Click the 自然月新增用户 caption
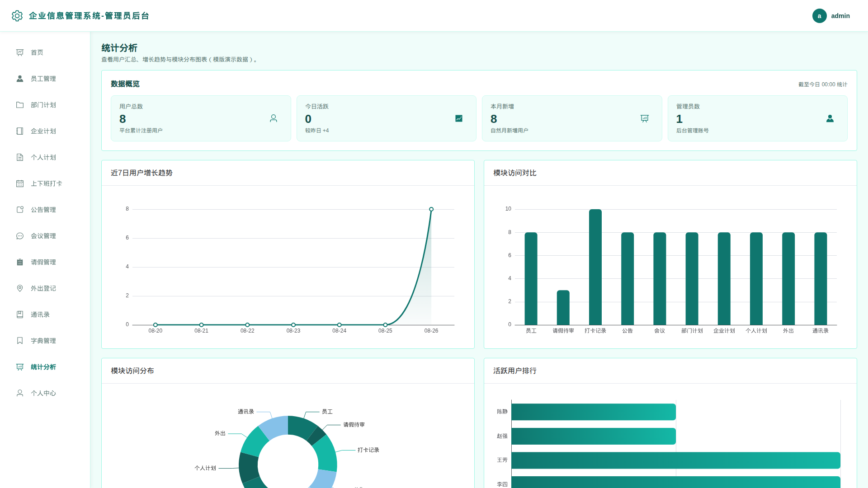Image resolution: width=868 pixels, height=488 pixels. (x=509, y=131)
